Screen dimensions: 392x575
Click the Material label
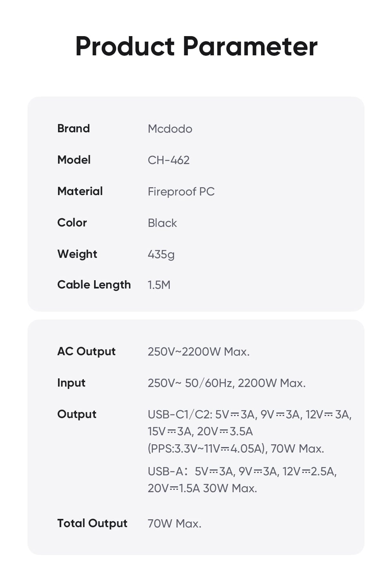(x=80, y=191)
